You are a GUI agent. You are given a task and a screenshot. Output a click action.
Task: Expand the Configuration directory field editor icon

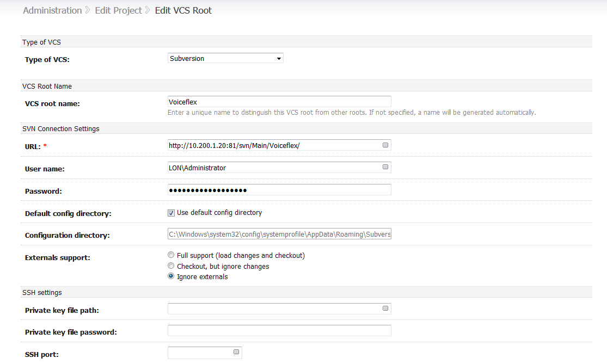pyautogui.click(x=385, y=233)
